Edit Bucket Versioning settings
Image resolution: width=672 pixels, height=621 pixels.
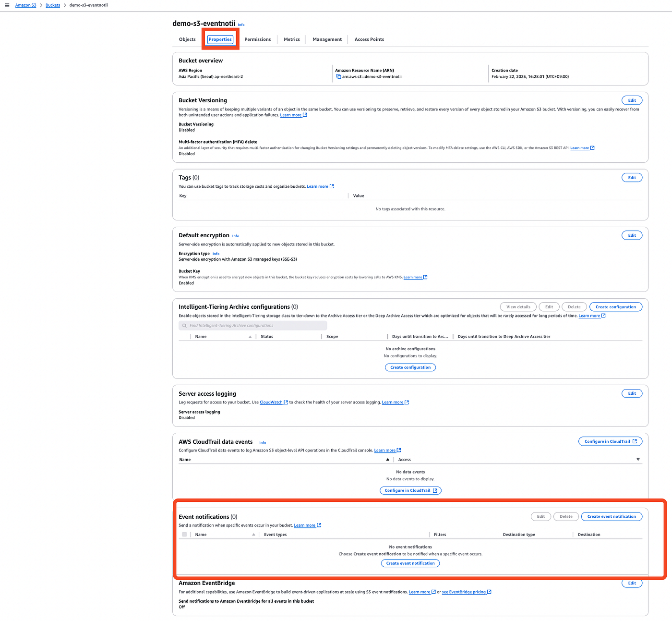(x=632, y=100)
